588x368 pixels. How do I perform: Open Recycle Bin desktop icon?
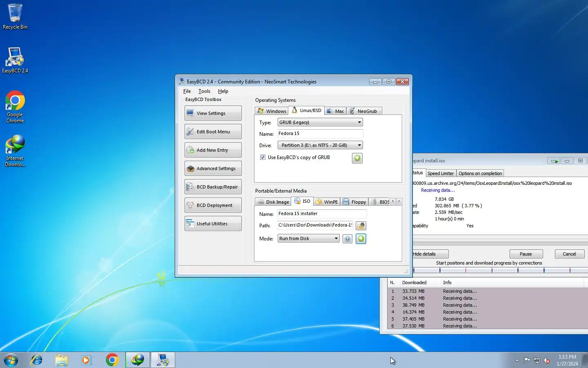pyautogui.click(x=15, y=16)
